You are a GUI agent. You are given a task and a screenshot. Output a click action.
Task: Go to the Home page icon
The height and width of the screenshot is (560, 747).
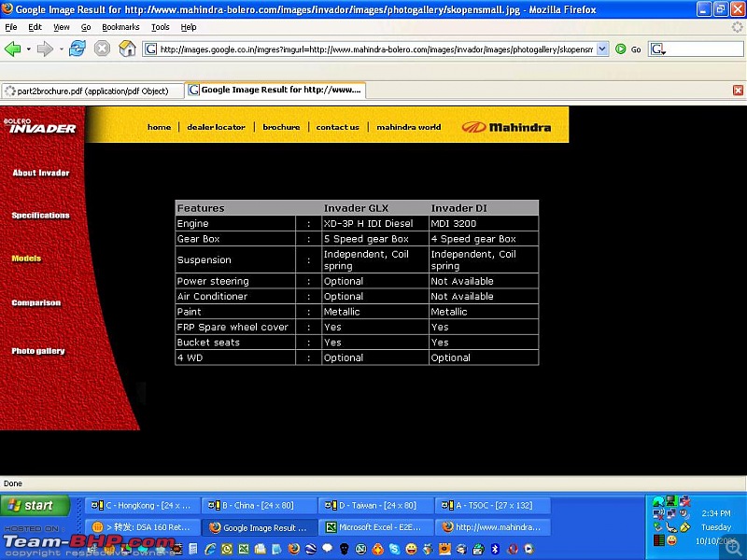coord(127,49)
